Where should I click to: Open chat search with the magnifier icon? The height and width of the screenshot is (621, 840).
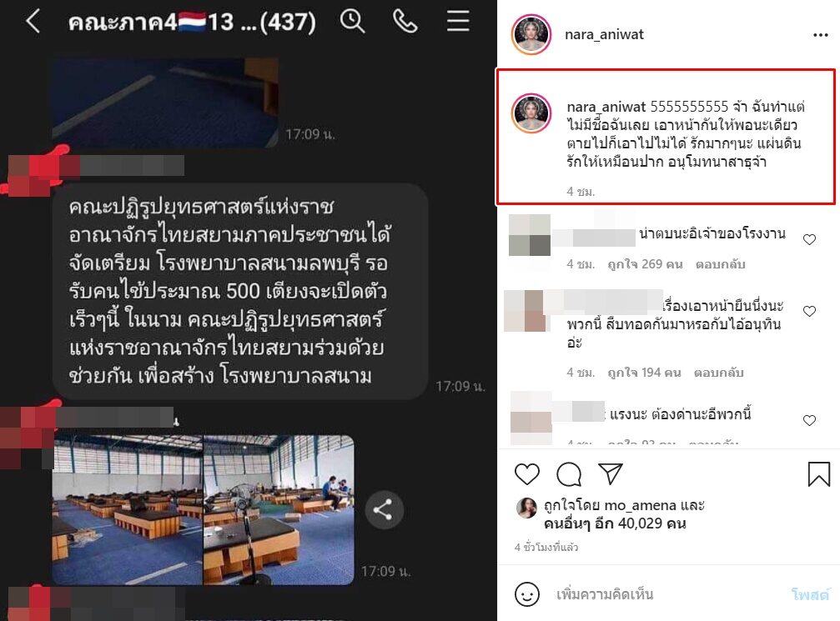pyautogui.click(x=353, y=22)
